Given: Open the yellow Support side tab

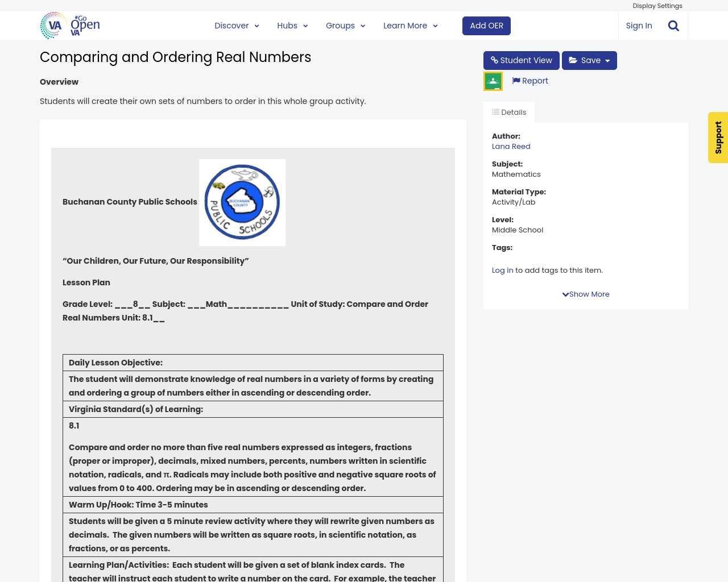Looking at the screenshot, I should [x=718, y=138].
